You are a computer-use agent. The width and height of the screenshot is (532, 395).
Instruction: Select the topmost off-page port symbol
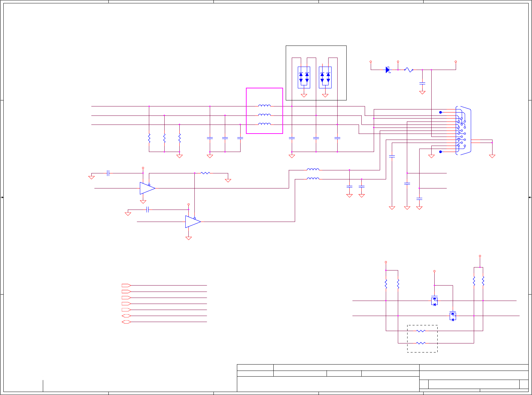(126, 286)
